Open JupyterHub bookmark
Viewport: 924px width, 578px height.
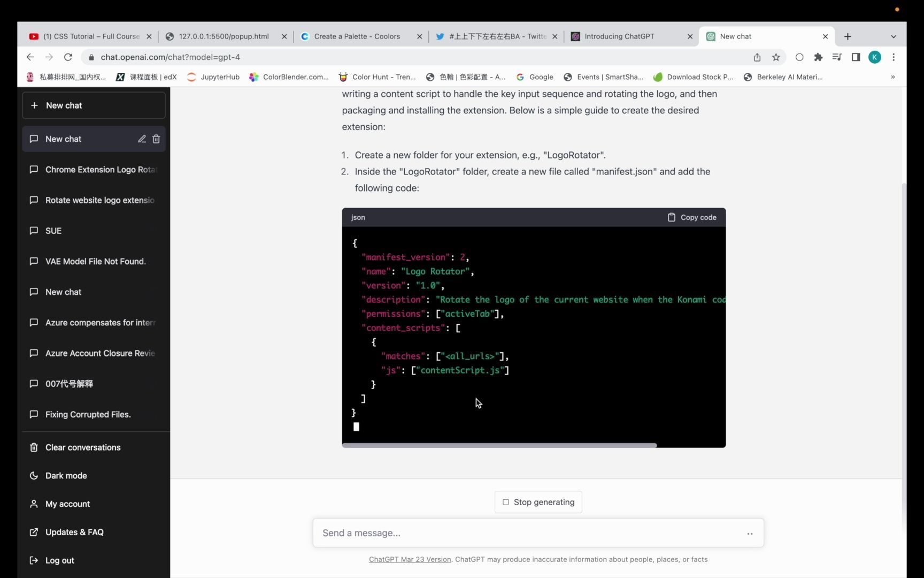[213, 77]
